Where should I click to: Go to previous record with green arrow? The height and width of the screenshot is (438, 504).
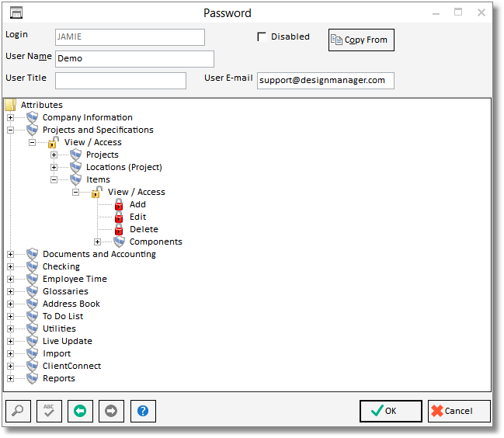pos(80,411)
